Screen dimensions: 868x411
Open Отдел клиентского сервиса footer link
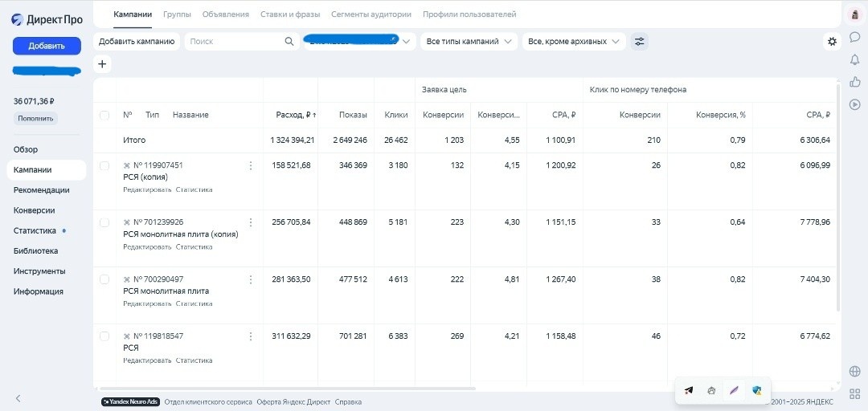tap(208, 402)
